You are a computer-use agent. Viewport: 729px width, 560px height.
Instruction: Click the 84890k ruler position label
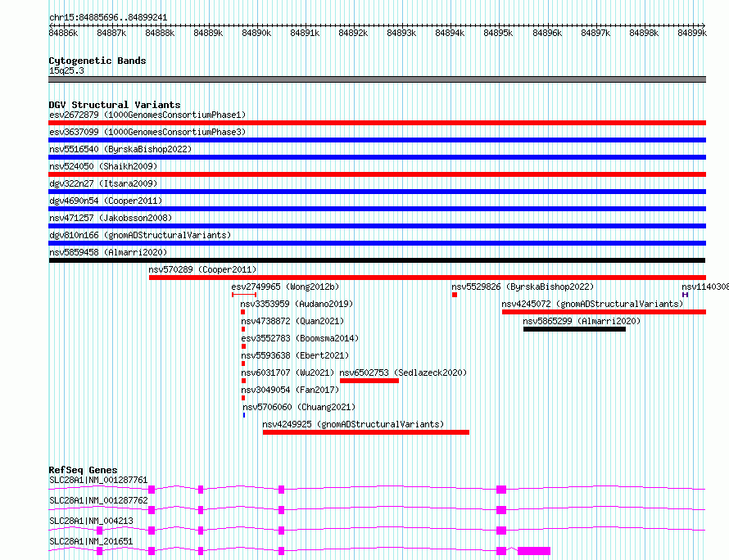(256, 33)
